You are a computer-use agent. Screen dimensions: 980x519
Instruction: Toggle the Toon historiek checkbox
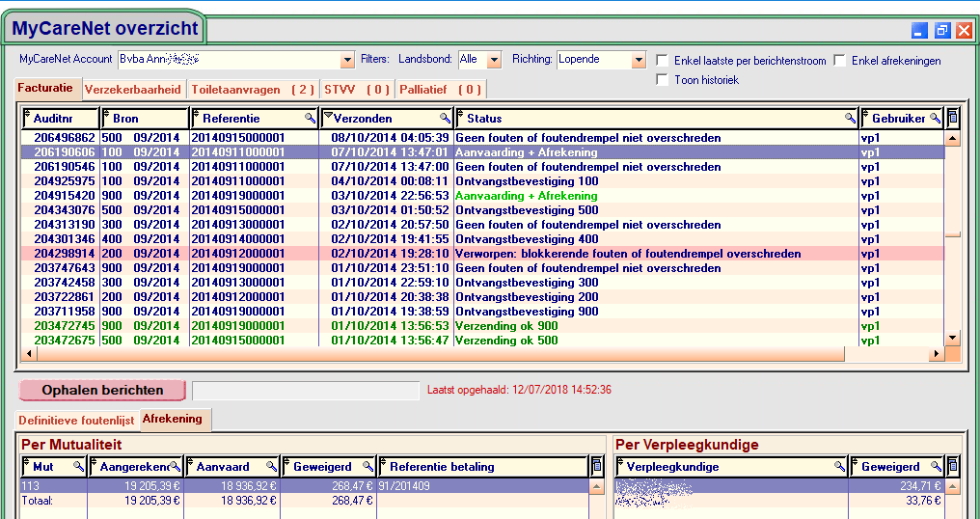(662, 80)
